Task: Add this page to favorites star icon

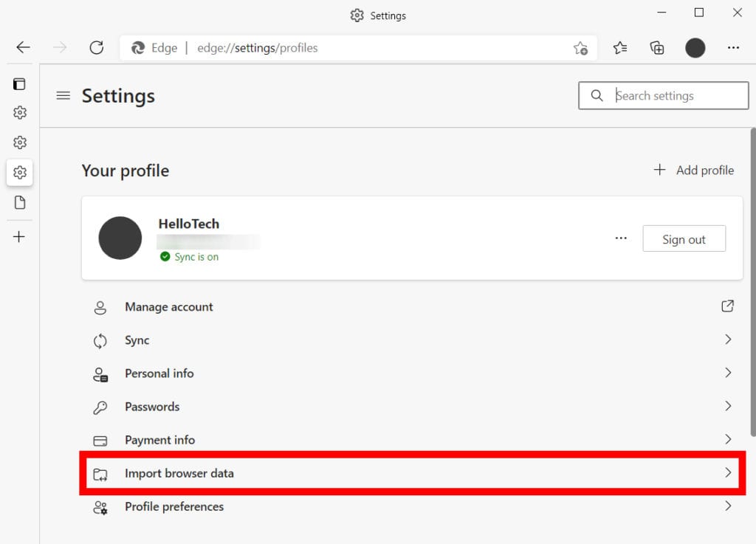Action: [x=580, y=48]
